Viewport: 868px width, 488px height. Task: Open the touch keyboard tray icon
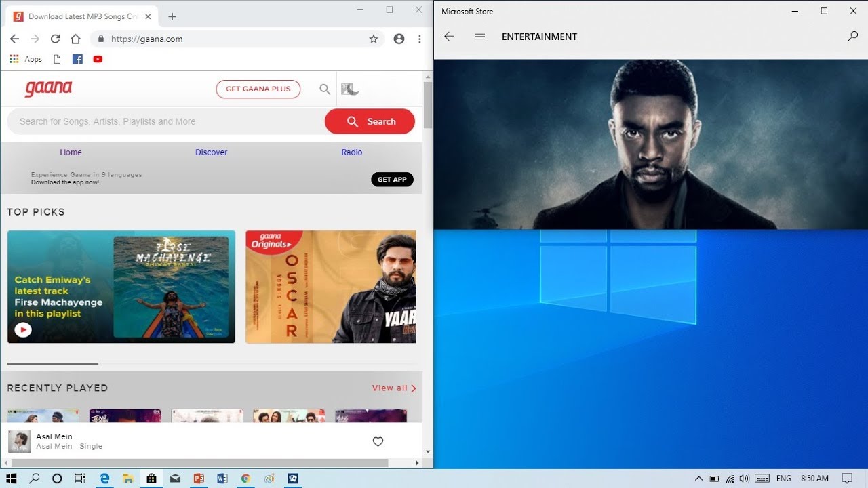(x=762, y=479)
